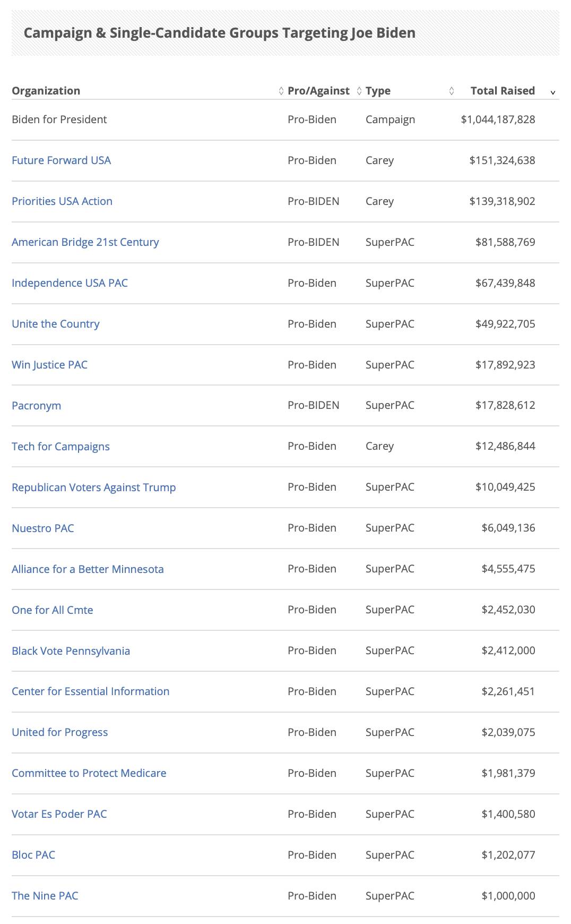The width and height of the screenshot is (571, 924).
Task: Select the $151,324,638 amount
Action: click(x=502, y=160)
